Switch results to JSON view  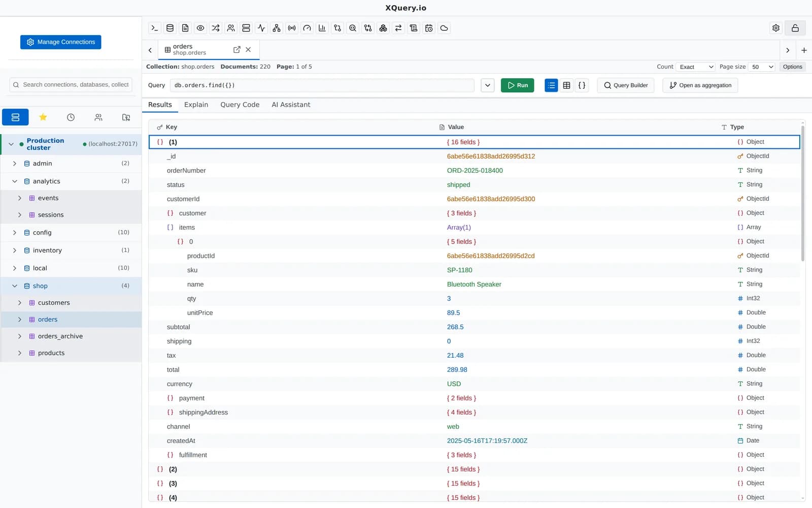pos(582,85)
